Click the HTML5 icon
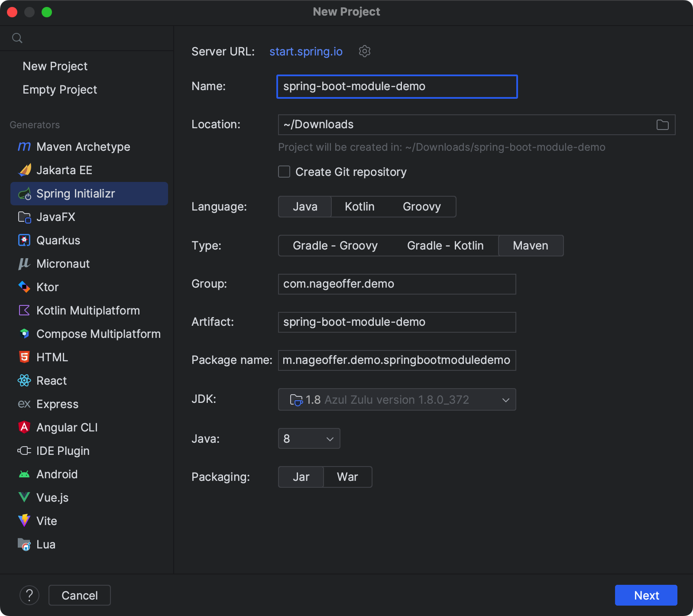 coord(24,357)
